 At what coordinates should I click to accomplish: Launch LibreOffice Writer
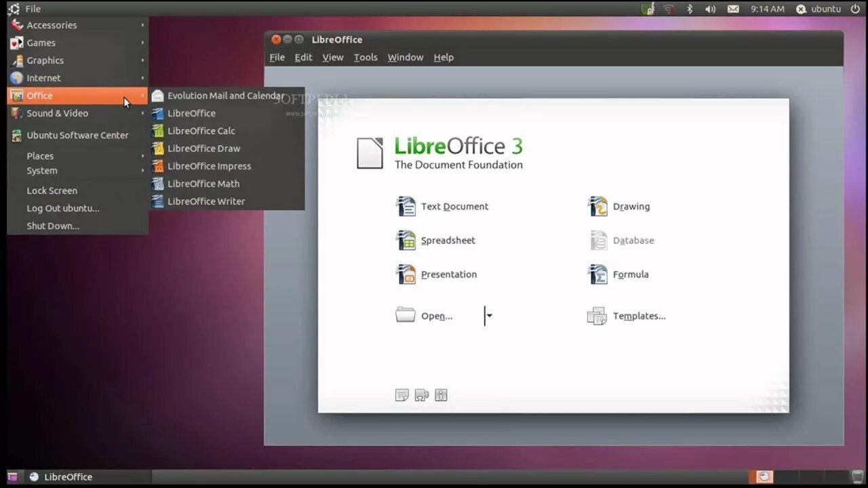(x=226, y=201)
